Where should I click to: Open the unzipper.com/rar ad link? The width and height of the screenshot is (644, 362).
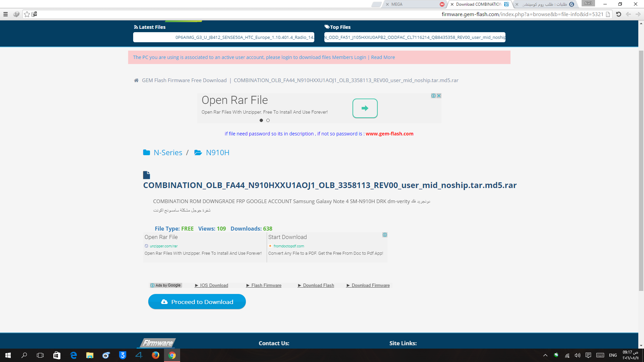(164, 246)
